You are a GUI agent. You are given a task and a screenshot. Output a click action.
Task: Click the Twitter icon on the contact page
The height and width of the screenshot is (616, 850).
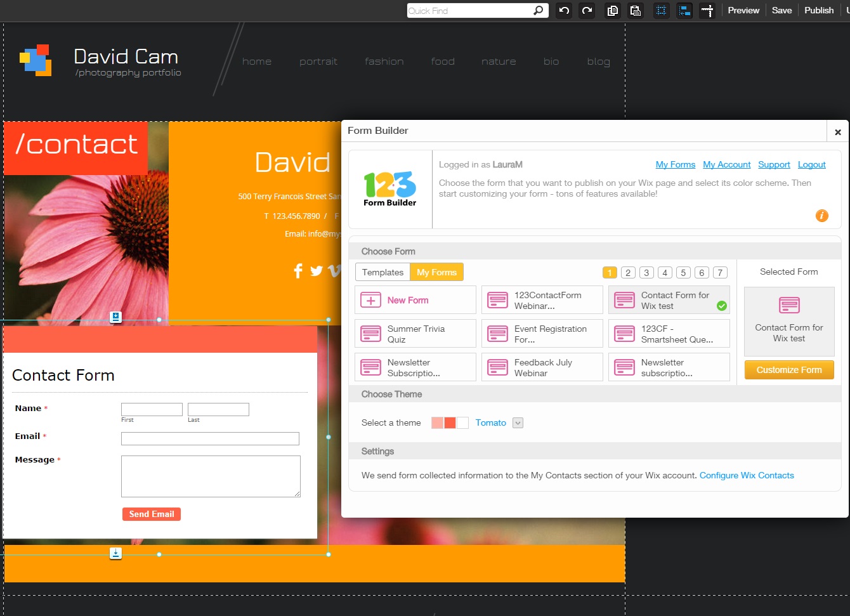[x=317, y=272]
